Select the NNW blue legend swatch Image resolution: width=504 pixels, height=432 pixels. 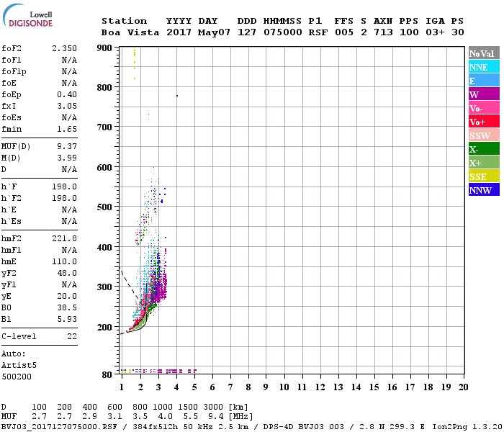pyautogui.click(x=484, y=190)
